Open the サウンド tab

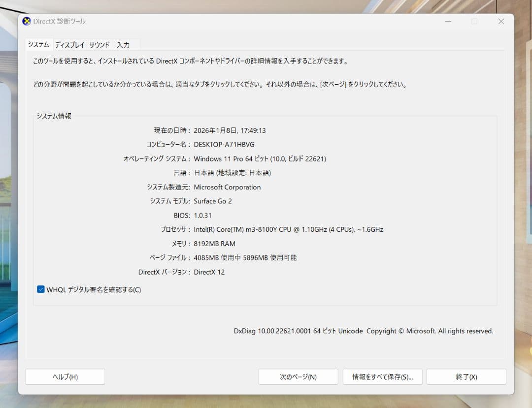click(100, 45)
